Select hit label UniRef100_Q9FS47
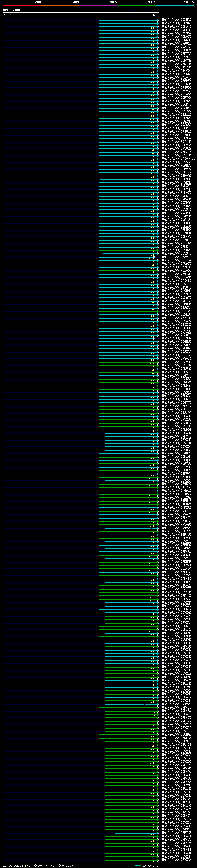197x868 pixels. [x=177, y=437]
